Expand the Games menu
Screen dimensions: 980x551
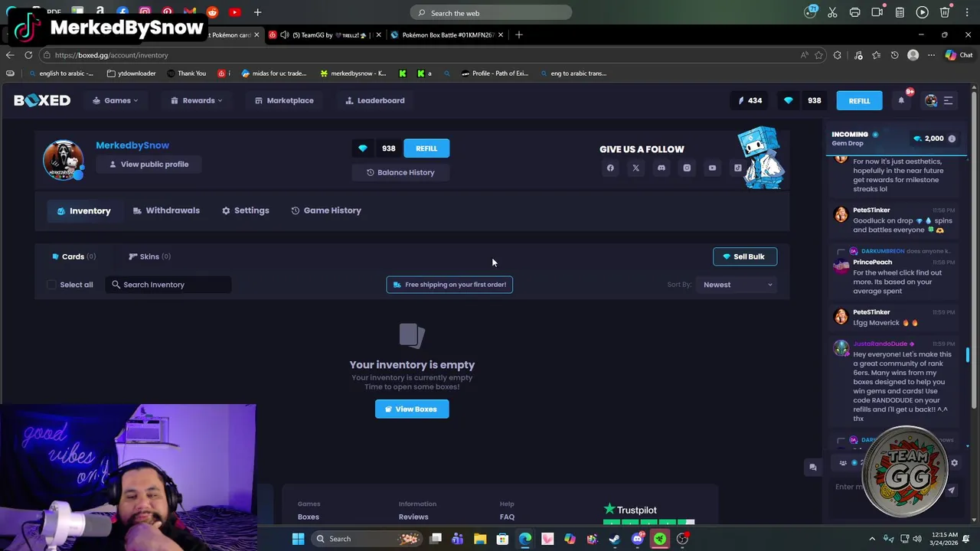point(116,100)
